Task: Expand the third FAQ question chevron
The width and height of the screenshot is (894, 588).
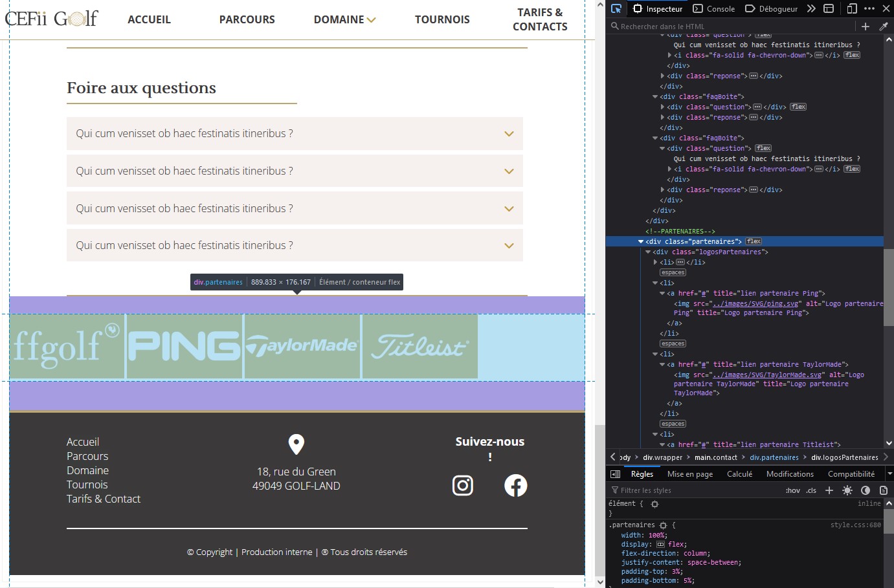Action: click(509, 209)
